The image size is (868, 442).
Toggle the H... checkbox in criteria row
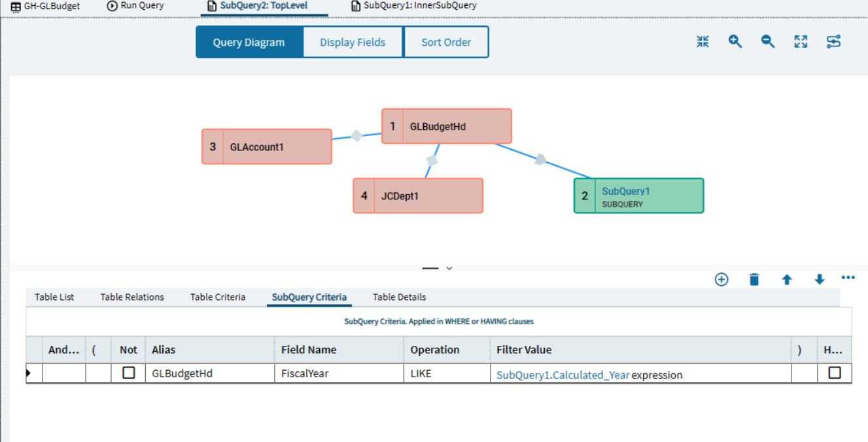[835, 373]
